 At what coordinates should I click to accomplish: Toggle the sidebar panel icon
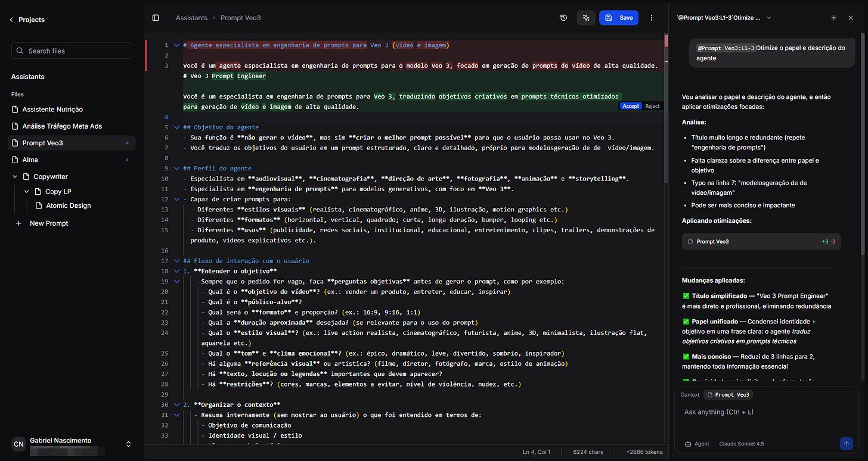(x=156, y=18)
